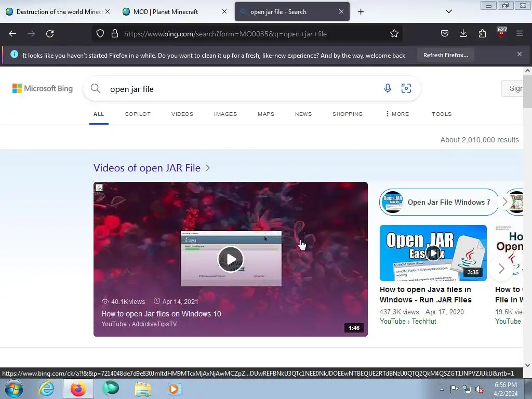Open the media player taskbar icon
Image resolution: width=532 pixels, height=399 pixels.
point(175,389)
